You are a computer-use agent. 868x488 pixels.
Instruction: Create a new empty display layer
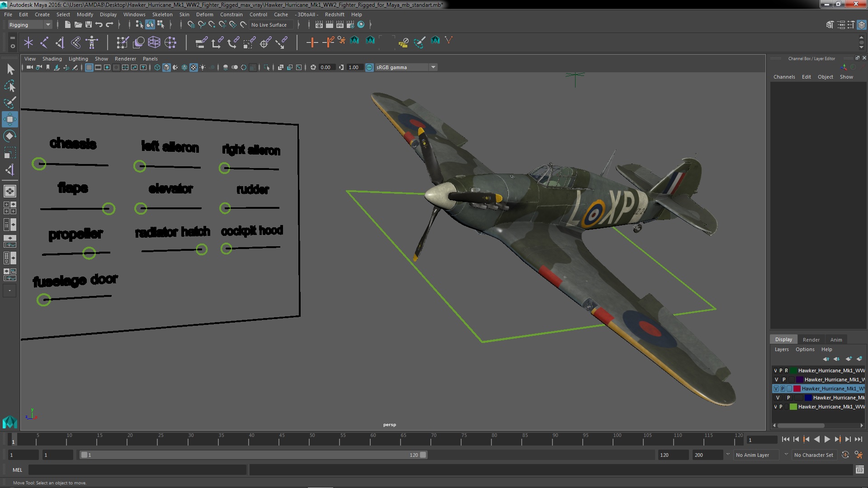tap(849, 359)
